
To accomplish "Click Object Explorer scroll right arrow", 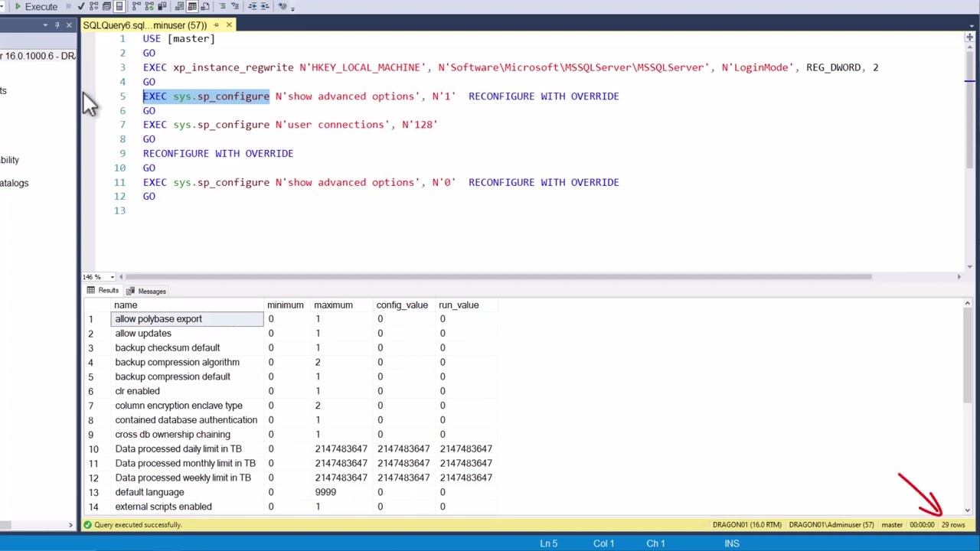I will click(70, 525).
